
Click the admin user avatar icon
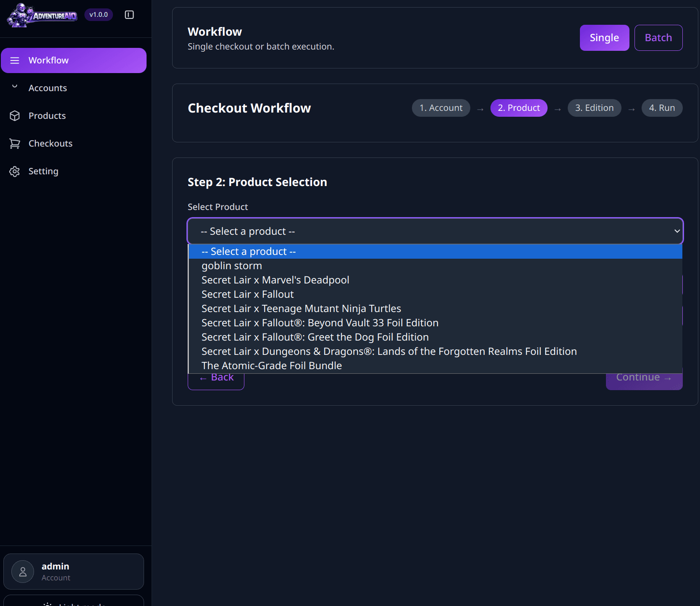[x=23, y=572]
